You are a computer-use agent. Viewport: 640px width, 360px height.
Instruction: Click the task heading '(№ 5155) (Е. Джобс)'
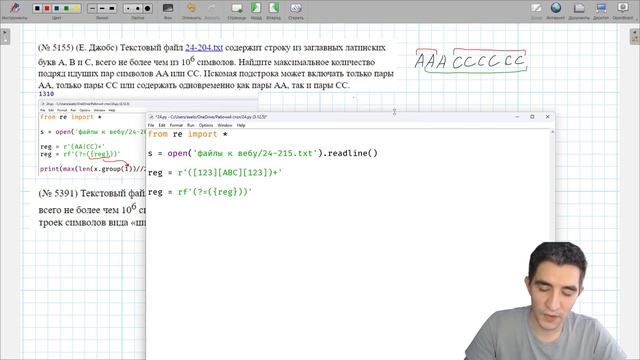click(78, 48)
